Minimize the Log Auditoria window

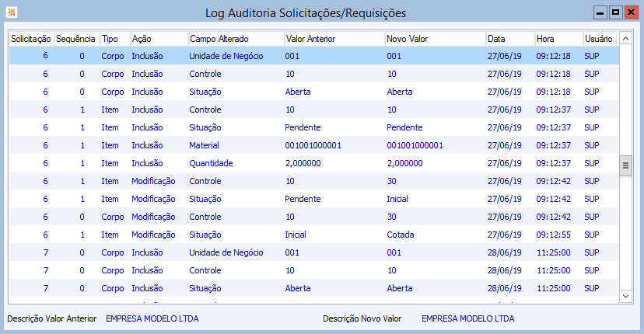(x=600, y=12)
